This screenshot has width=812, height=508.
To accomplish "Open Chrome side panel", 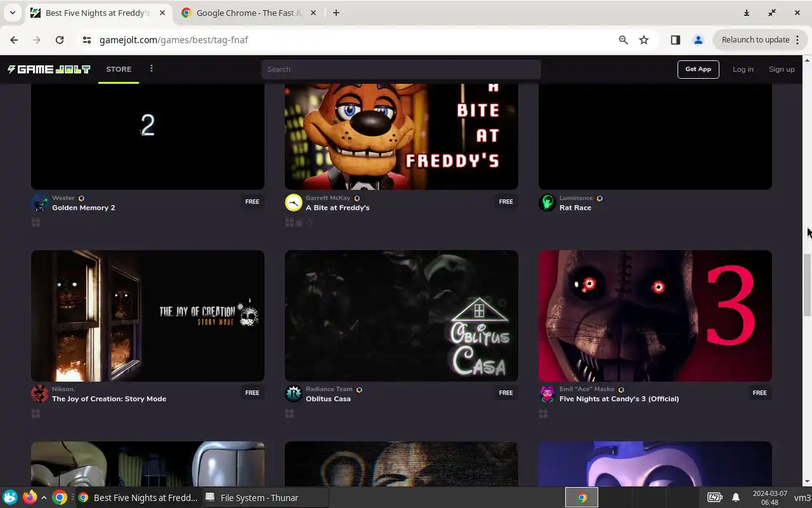I will 676,39.
